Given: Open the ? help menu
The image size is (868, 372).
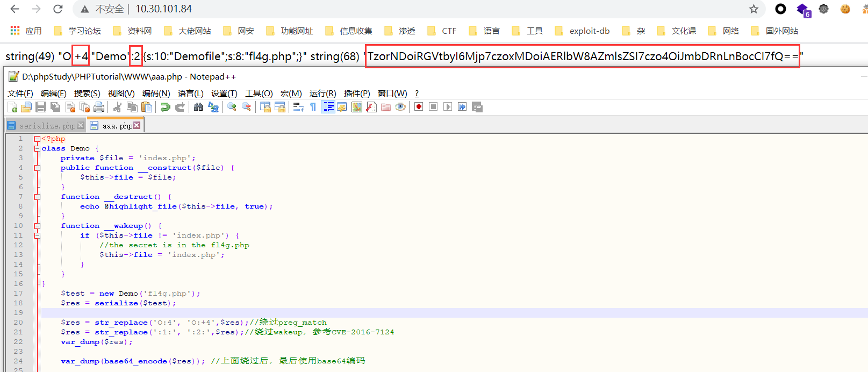Looking at the screenshot, I should [x=417, y=94].
